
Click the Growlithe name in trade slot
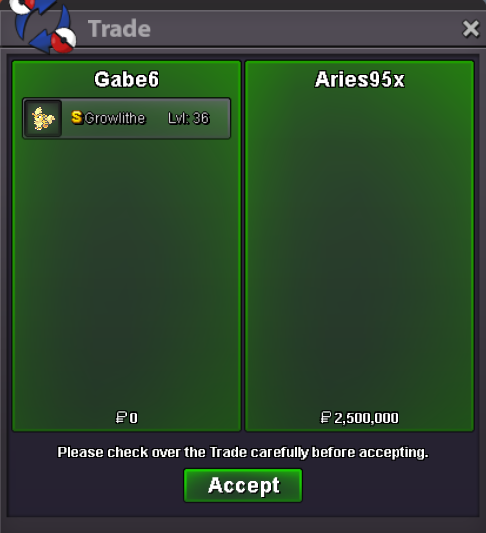115,118
